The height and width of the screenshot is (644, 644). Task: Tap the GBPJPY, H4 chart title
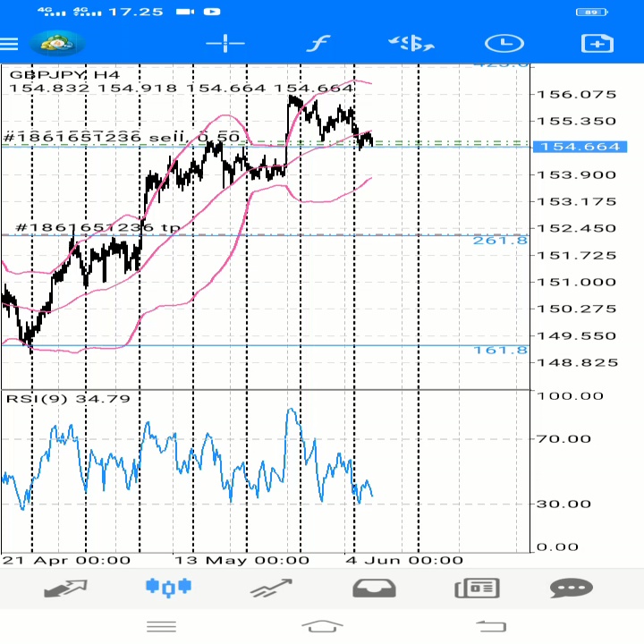(x=64, y=75)
